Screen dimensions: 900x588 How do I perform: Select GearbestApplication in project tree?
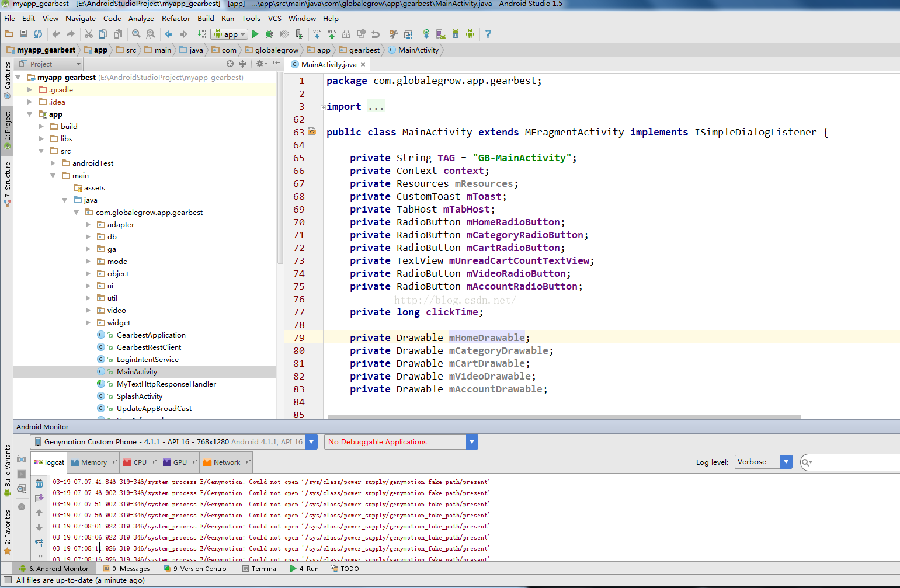[x=151, y=335]
